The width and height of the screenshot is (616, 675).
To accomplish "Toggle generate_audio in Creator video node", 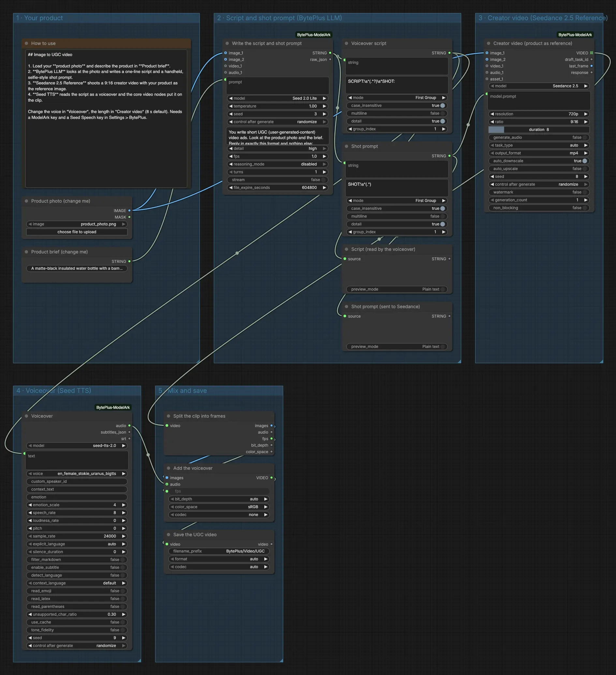I will click(584, 137).
